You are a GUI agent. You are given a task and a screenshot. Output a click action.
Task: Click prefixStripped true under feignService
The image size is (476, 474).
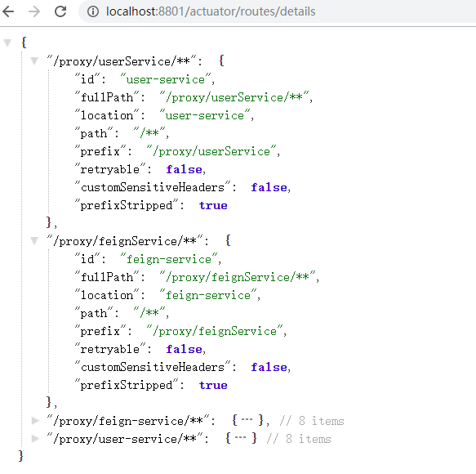coord(213,385)
